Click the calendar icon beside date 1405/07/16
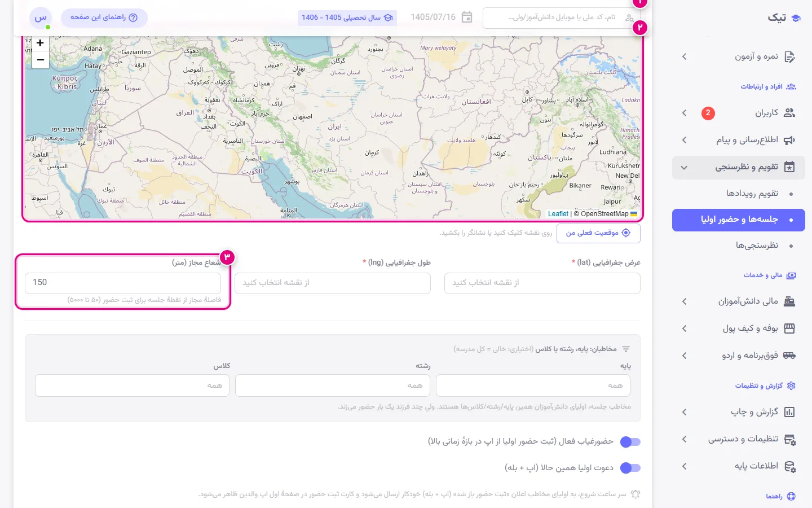The height and width of the screenshot is (508, 812). [467, 17]
